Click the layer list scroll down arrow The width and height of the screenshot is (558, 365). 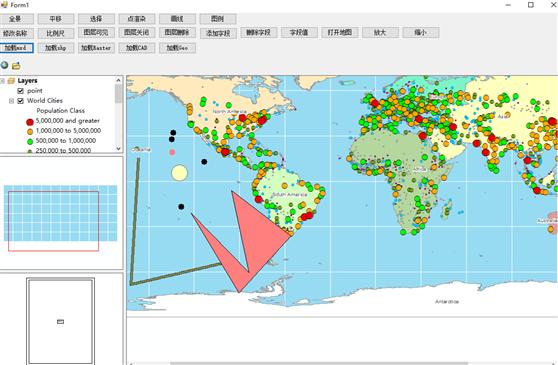click(x=119, y=149)
